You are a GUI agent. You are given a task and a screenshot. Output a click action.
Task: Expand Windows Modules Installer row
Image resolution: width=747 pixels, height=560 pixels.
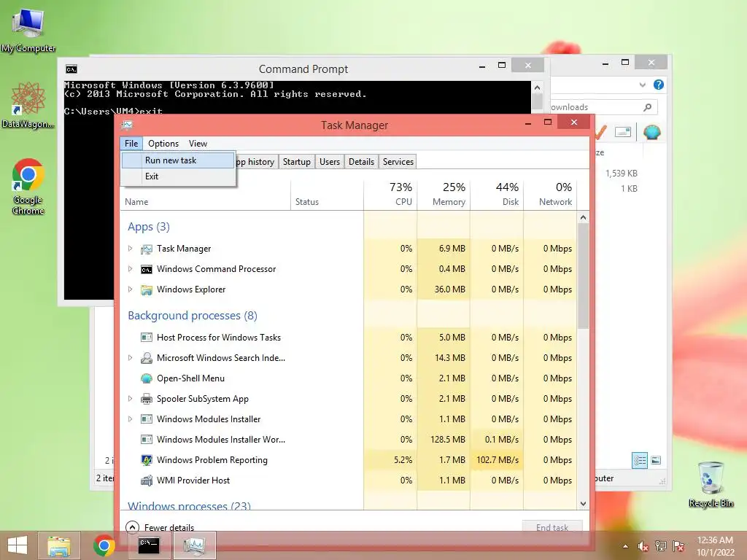pyautogui.click(x=130, y=419)
